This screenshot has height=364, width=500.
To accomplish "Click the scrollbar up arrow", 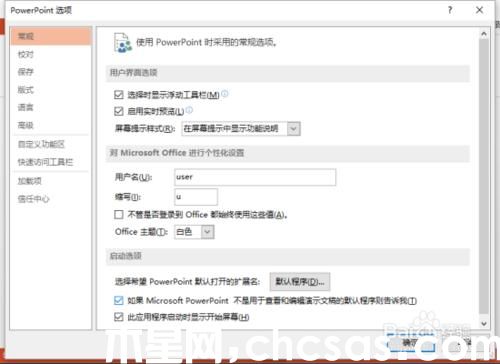I will (484, 34).
